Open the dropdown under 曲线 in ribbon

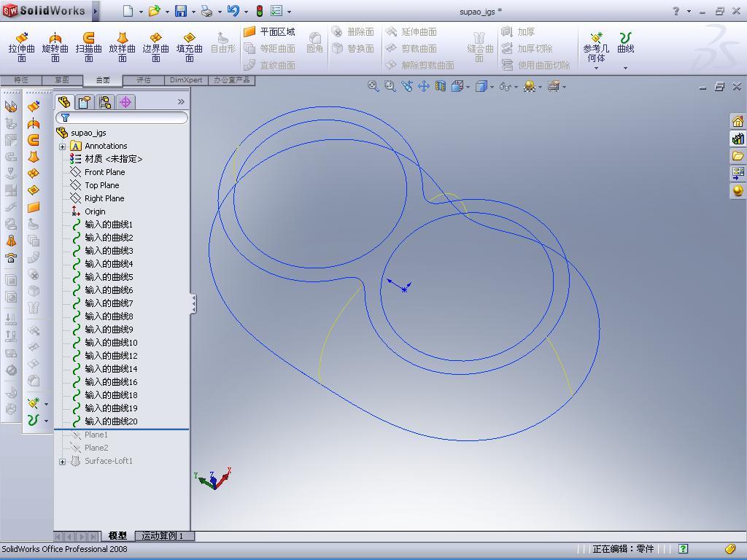[x=625, y=69]
